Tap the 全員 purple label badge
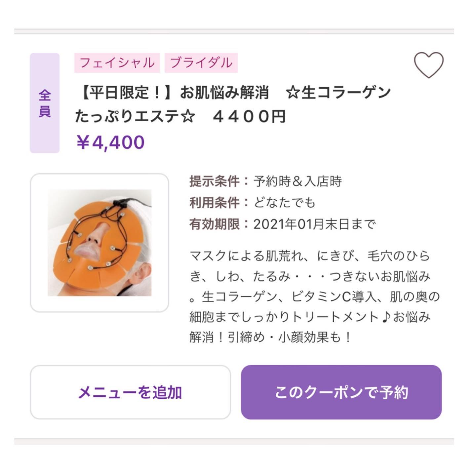476x476 pixels. point(45,103)
